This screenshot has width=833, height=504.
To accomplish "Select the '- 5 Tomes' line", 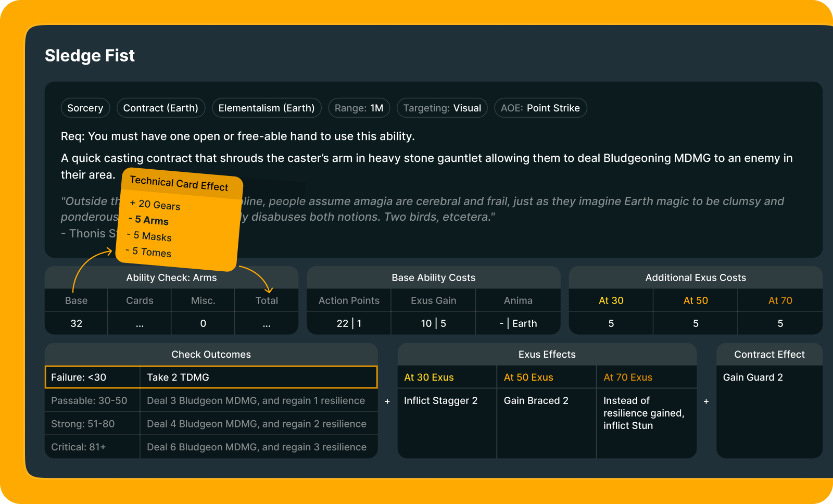I will point(148,251).
